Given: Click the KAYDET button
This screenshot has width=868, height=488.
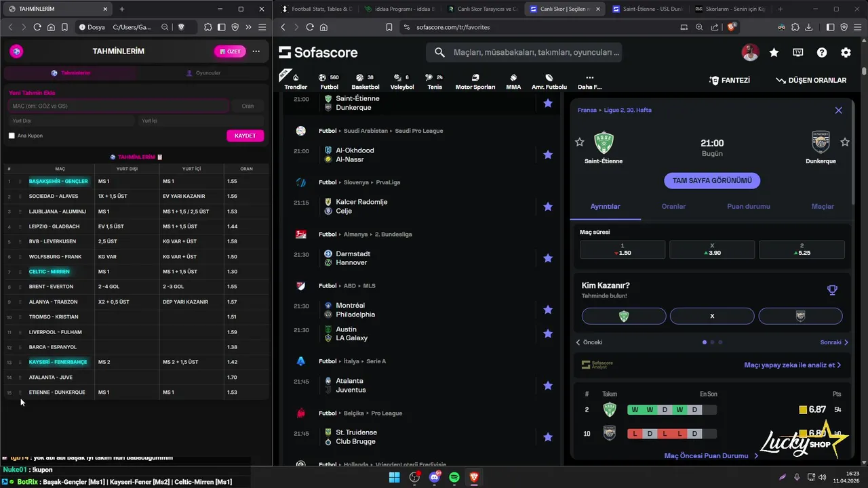Looking at the screenshot, I should point(245,136).
